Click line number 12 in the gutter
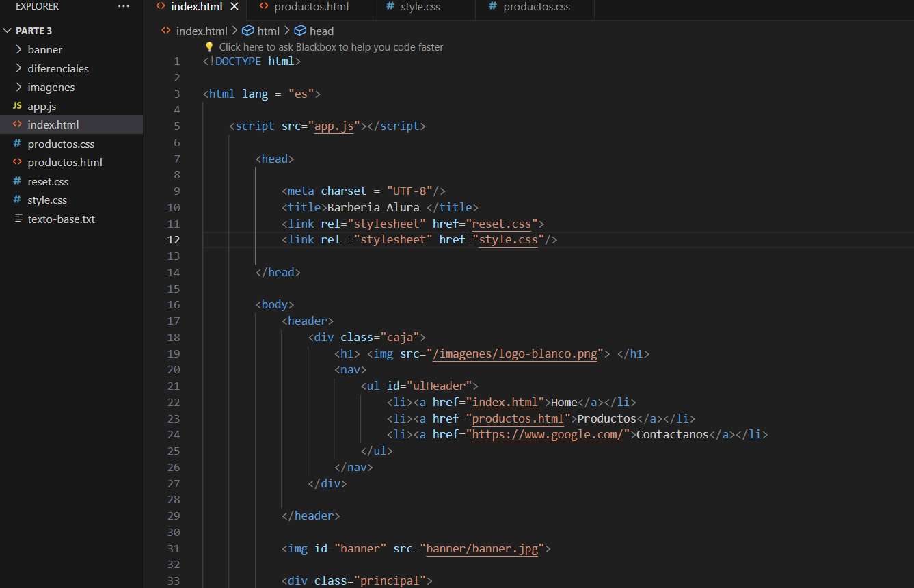Screen dimensions: 914x588 (x=173, y=239)
